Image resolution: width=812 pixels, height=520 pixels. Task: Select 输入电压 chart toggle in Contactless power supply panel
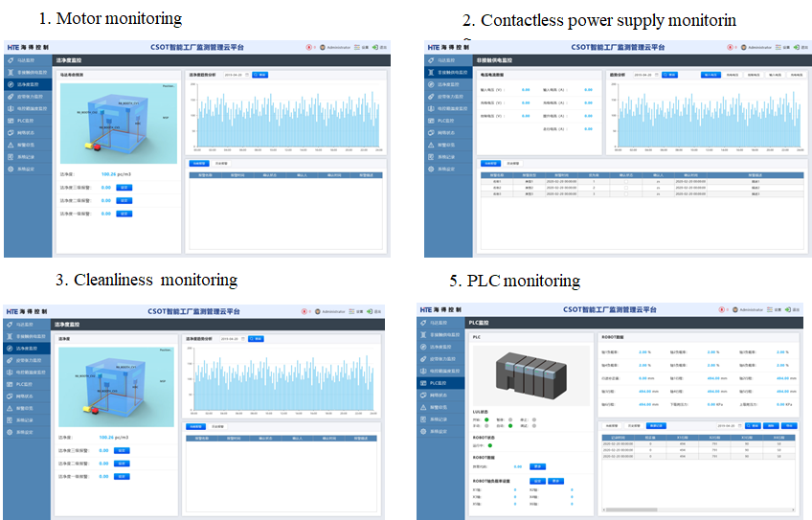coord(710,74)
